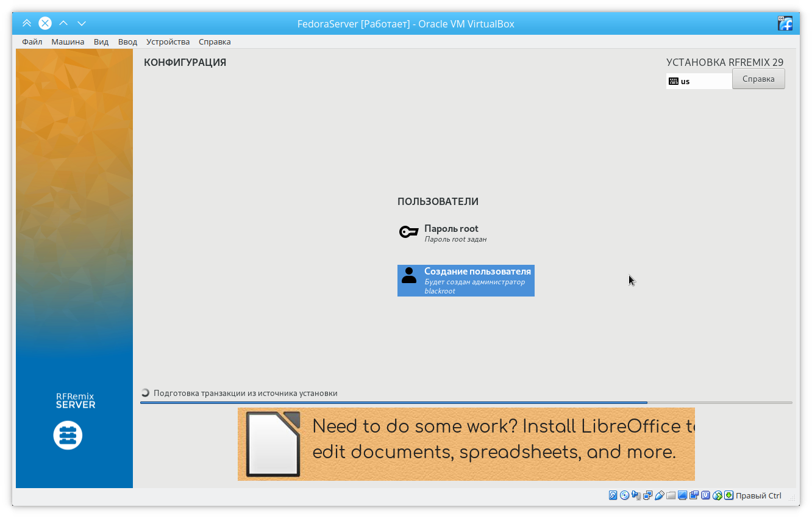Click the LibreOffice advertisement banner
812x518 pixels.
tap(466, 444)
